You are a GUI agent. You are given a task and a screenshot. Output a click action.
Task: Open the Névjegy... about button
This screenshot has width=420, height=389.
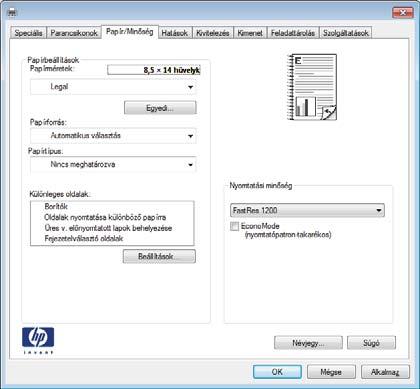coord(308,343)
